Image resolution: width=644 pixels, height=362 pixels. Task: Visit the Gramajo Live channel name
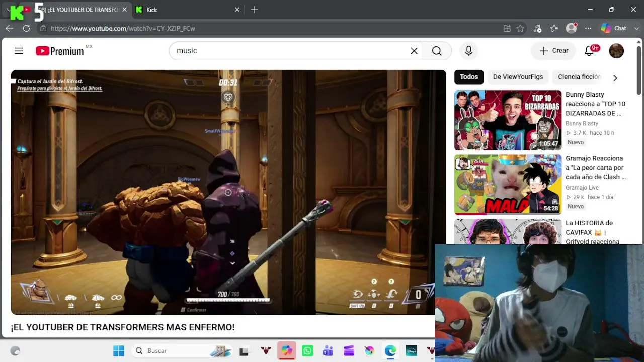(582, 188)
